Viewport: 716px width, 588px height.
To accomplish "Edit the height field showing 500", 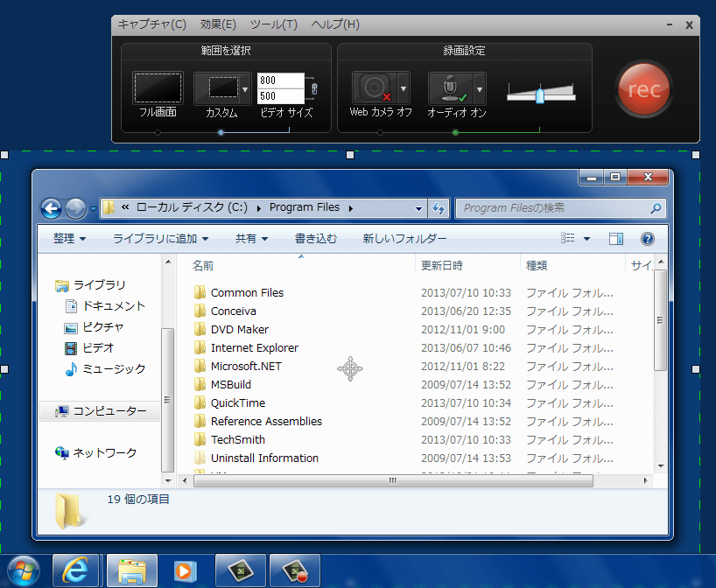I will 281,96.
